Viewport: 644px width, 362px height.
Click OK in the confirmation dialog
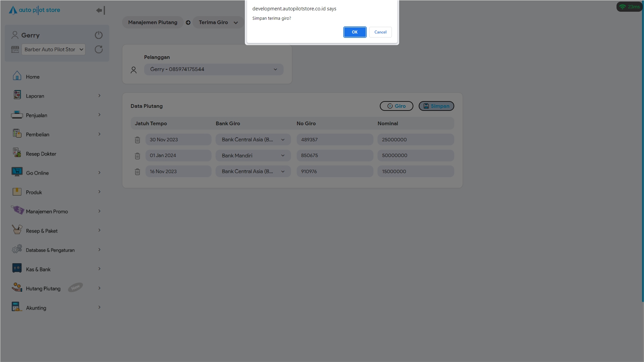click(355, 32)
